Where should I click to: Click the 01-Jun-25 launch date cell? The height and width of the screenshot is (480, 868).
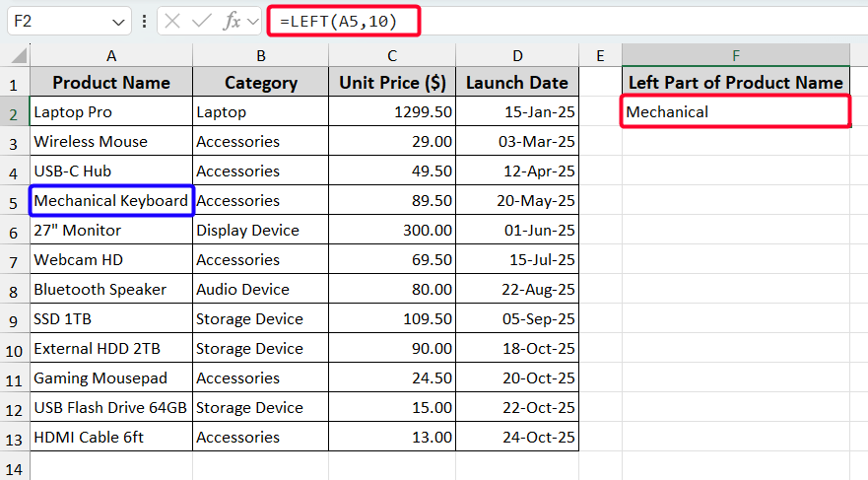point(517,230)
